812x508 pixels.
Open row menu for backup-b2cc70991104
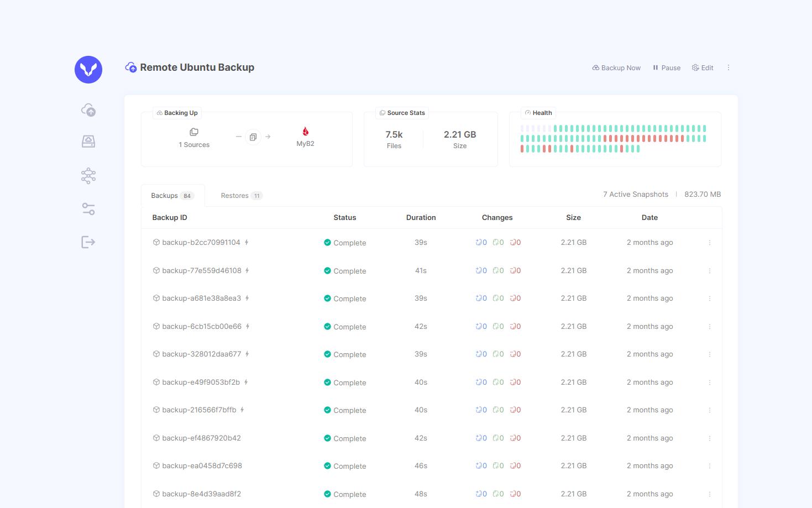(710, 243)
